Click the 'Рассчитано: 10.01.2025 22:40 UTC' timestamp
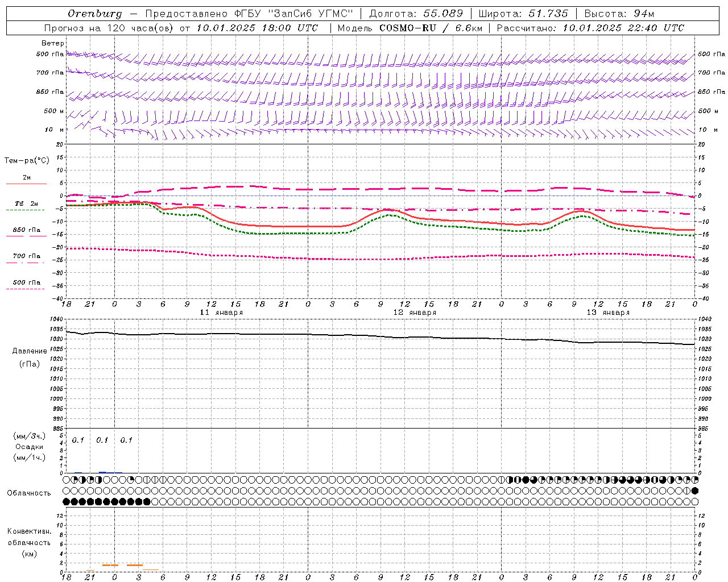Image resolution: width=728 pixels, height=582 pixels. (590, 28)
